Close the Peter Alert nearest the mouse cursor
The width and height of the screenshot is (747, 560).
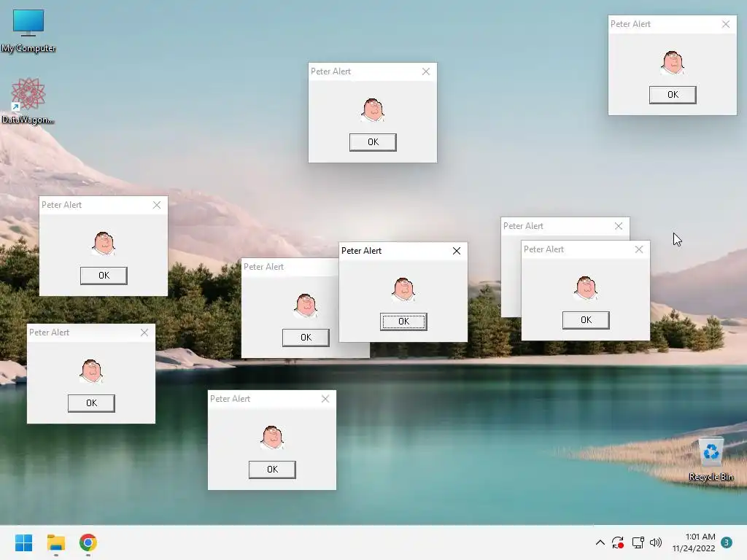click(x=639, y=249)
